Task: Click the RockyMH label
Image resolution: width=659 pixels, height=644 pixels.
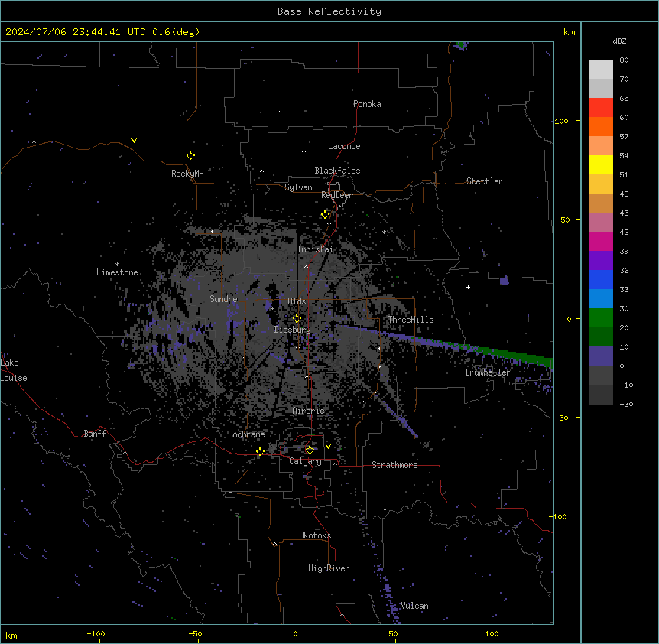Action: (187, 174)
